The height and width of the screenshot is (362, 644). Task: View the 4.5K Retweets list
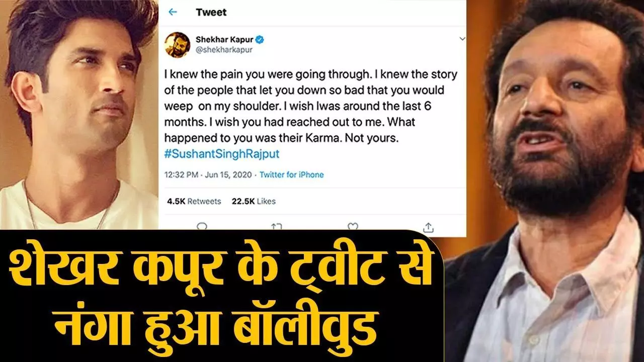coord(194,201)
